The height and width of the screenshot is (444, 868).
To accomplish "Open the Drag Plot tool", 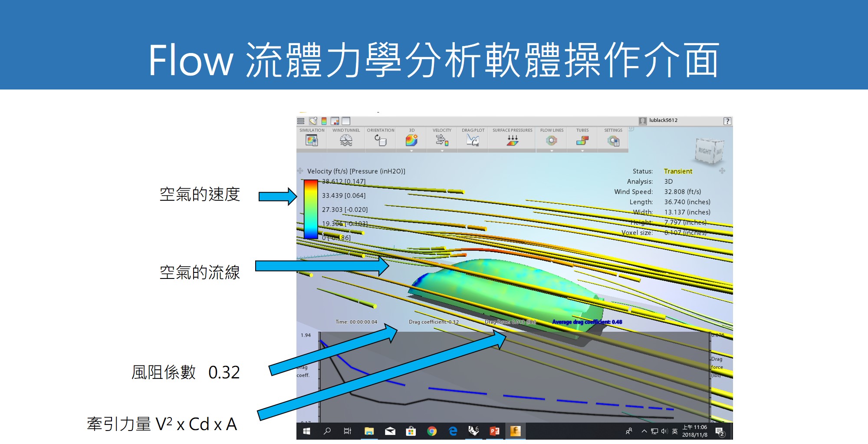I will pos(473,140).
